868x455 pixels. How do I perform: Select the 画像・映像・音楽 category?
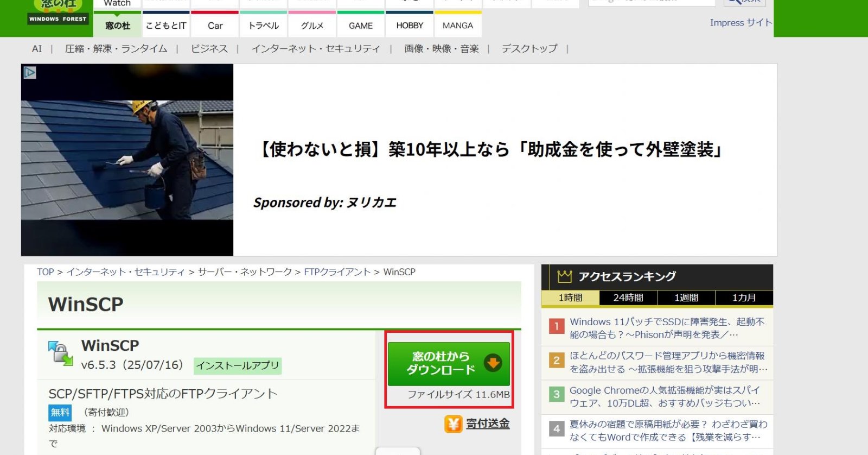[x=441, y=49]
